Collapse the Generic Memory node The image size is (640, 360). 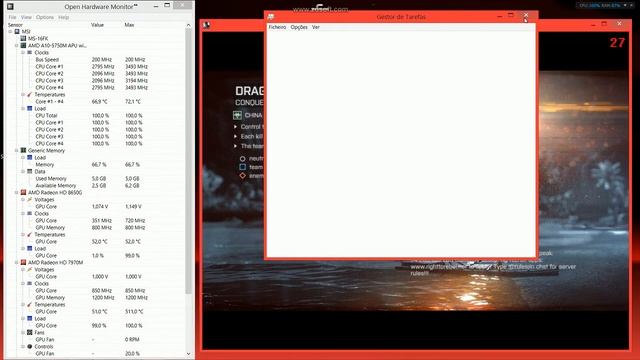[17, 150]
